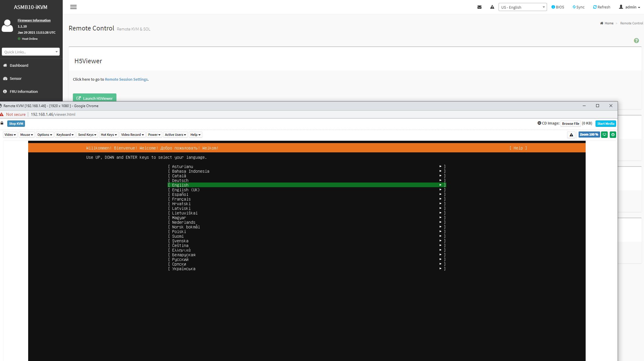Open the Power menu in KVM

[154, 135]
